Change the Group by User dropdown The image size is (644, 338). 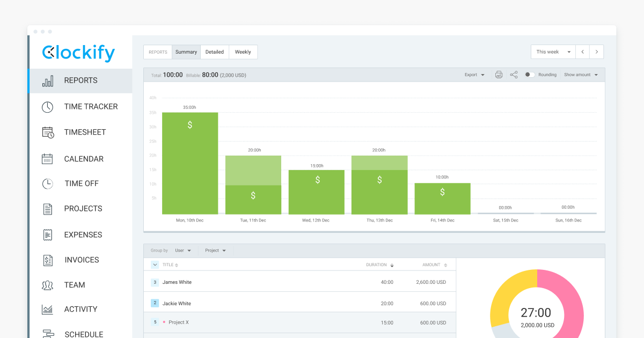coord(184,250)
